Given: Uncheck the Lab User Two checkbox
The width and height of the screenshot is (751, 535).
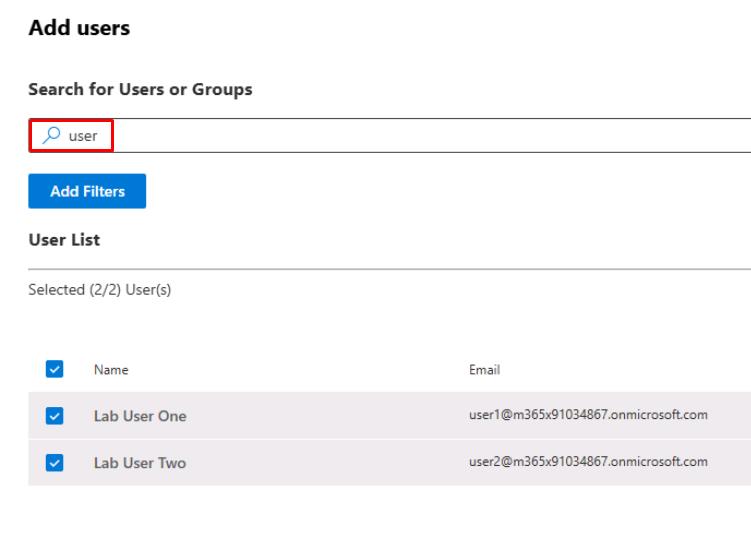Looking at the screenshot, I should 55,462.
